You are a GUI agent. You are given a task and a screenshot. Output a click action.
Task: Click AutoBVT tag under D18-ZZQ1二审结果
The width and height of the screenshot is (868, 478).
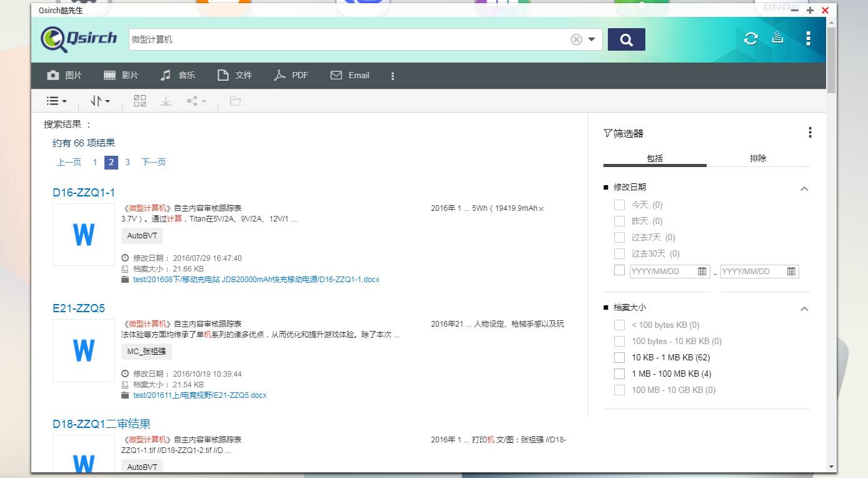point(142,467)
